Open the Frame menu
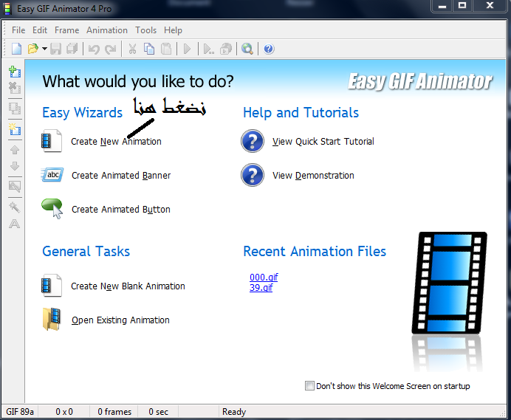 pyautogui.click(x=66, y=30)
